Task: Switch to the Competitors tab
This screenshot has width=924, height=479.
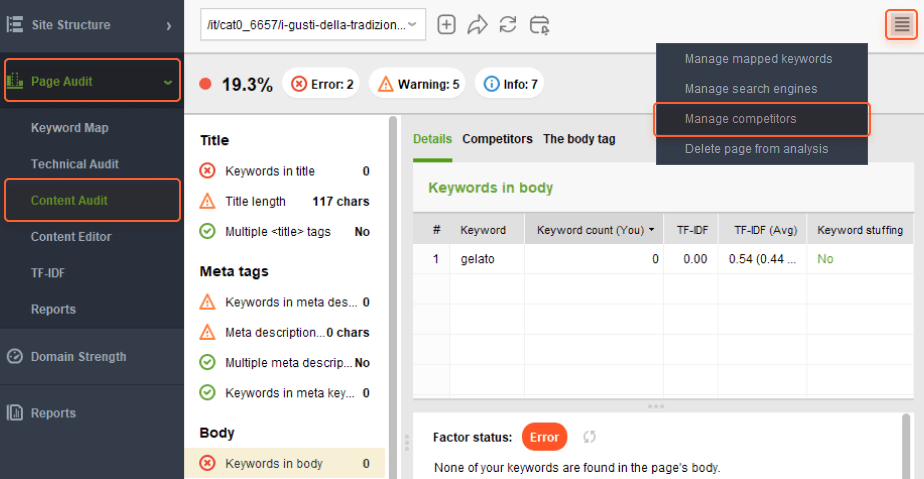Action: point(497,139)
